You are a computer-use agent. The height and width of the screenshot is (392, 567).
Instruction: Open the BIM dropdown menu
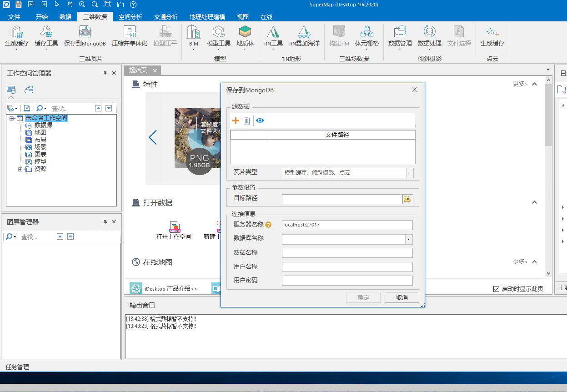[194, 50]
